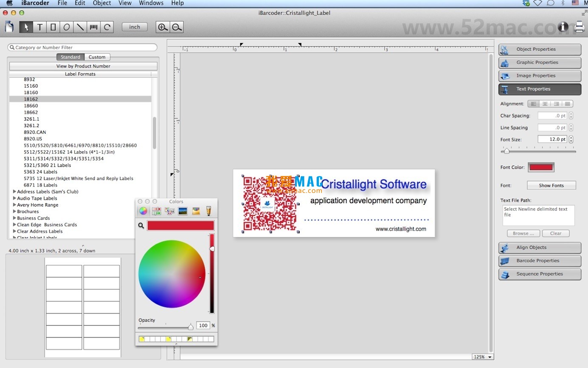Set right text alignment
This screenshot has height=368, width=588.
(556, 104)
